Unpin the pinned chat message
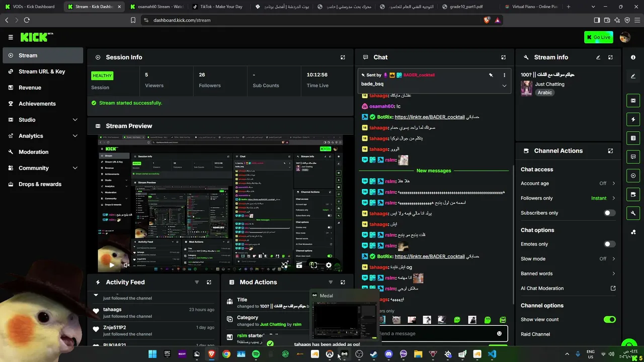The width and height of the screenshot is (644, 362). click(x=491, y=75)
